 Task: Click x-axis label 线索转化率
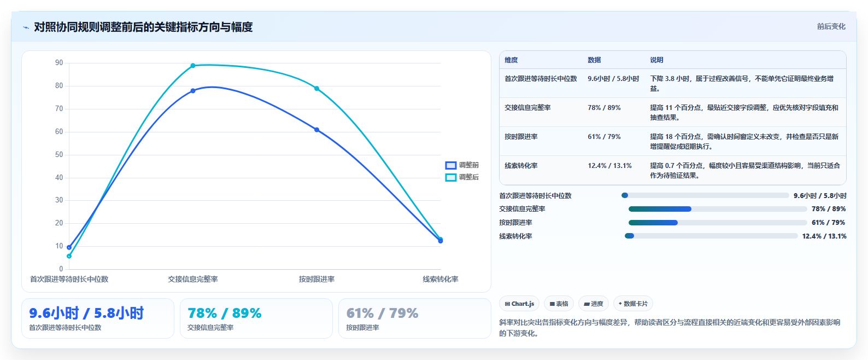click(441, 279)
